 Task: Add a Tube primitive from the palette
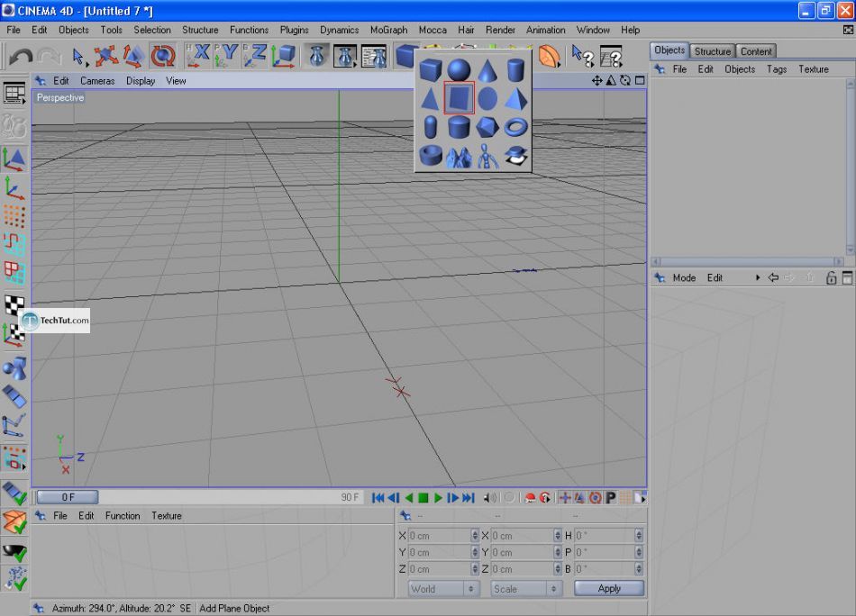point(430,156)
